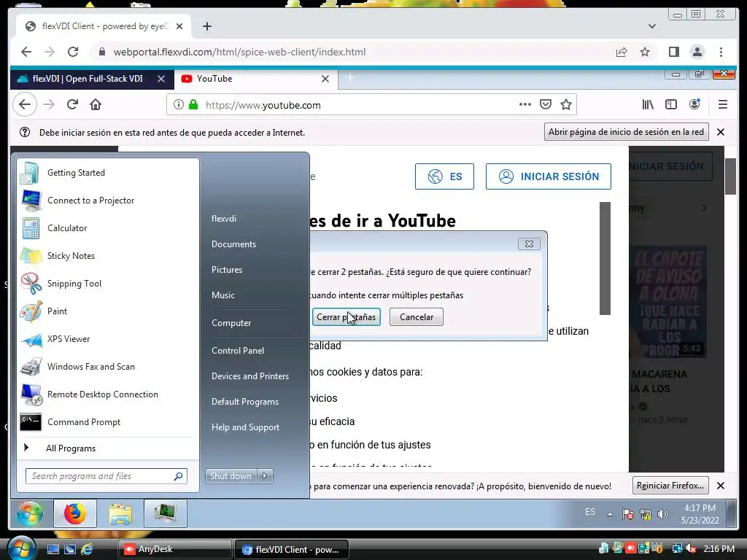This screenshot has width=747, height=560.
Task: Bookmark the page with Chrome's star icon
Action: click(x=645, y=52)
